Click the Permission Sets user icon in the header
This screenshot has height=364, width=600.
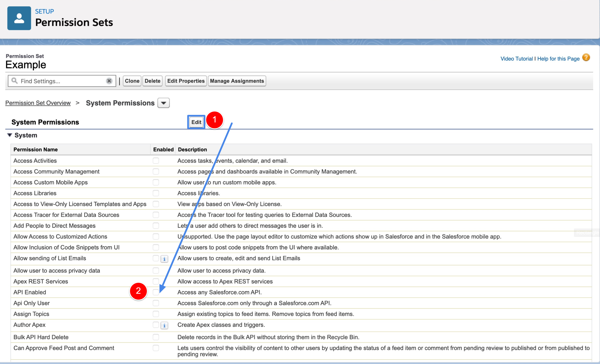(19, 18)
